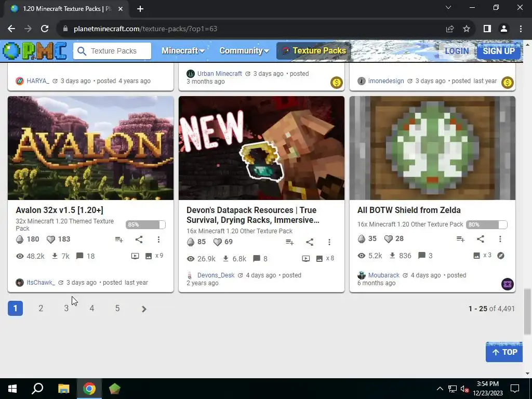The width and height of the screenshot is (532, 399).
Task: Open File Explorer from taskbar
Action: point(63,389)
